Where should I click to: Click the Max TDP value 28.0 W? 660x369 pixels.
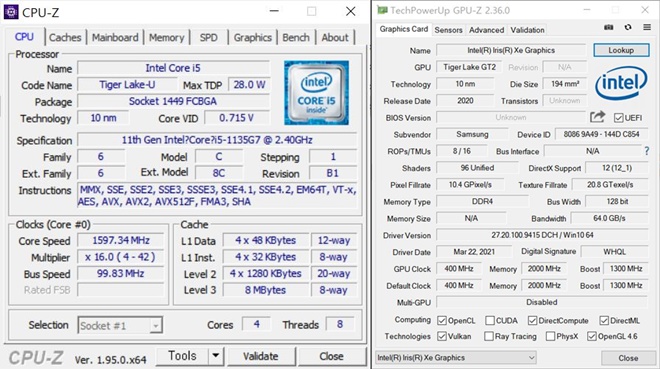click(249, 85)
